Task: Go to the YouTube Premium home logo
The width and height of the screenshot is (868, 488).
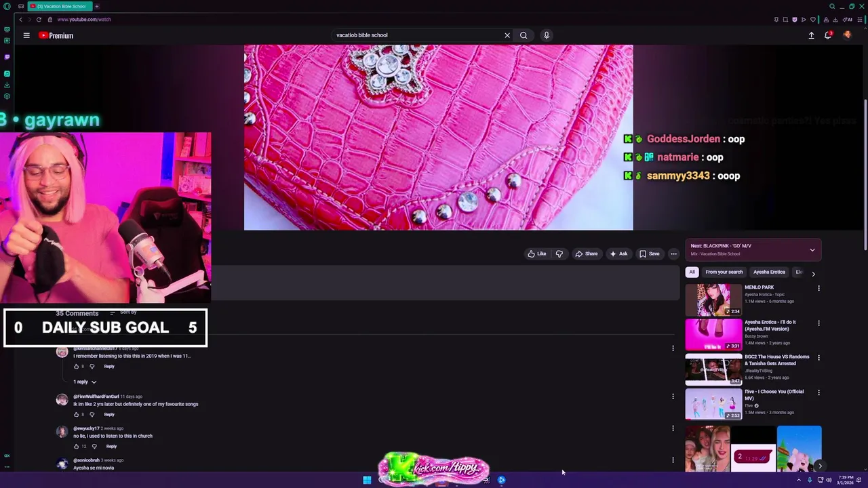Action: point(56,35)
